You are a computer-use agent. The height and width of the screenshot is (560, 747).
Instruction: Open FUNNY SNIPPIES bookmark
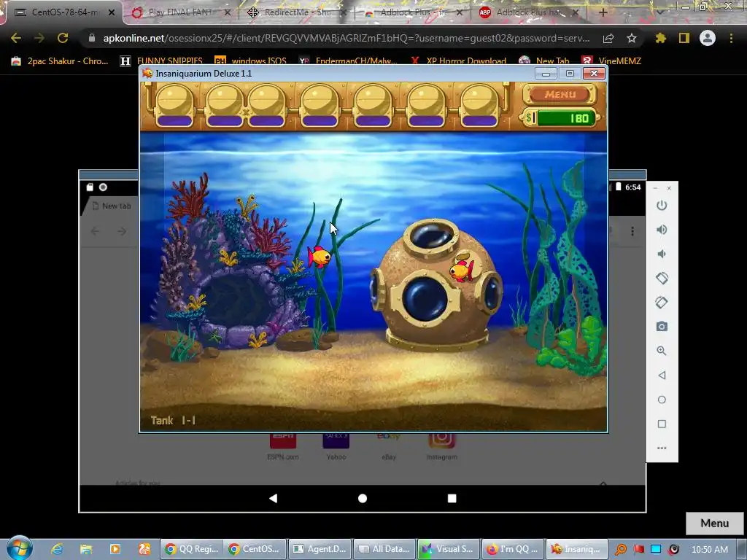click(161, 61)
